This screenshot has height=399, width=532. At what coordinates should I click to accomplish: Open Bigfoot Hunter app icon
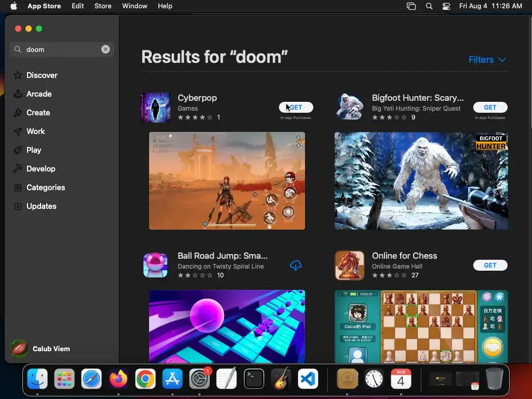[350, 108]
